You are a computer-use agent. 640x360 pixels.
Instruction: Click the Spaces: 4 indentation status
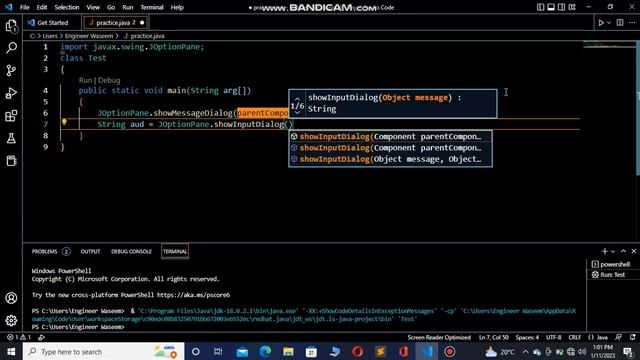pyautogui.click(x=527, y=338)
